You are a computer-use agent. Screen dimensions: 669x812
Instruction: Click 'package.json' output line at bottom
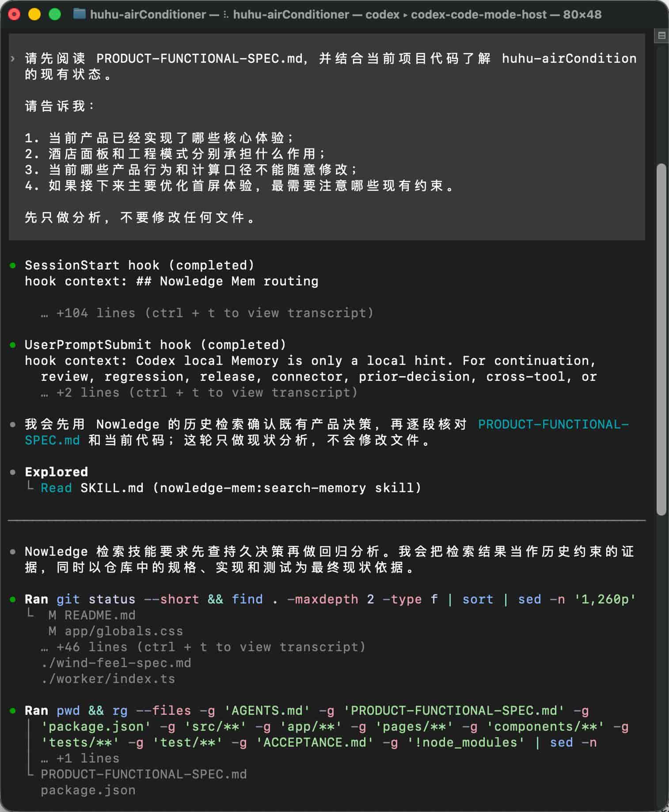(88, 790)
